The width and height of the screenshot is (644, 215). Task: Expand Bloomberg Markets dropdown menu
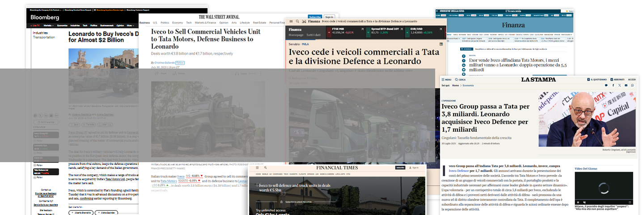49,26
